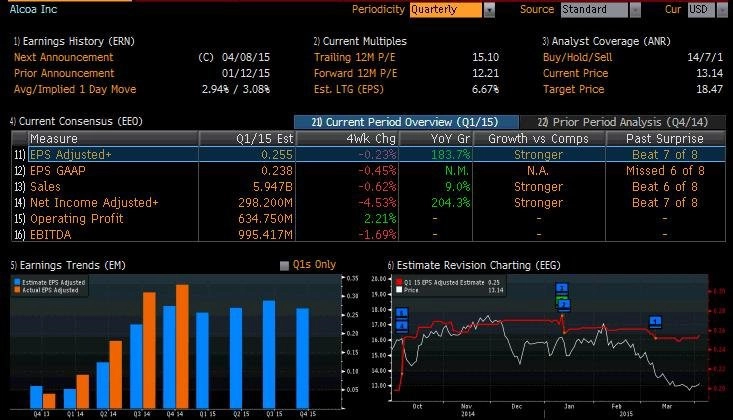The width and height of the screenshot is (733, 420).
Task: Click the orange Q4 14 actual EPS bar
Action: 182,346
